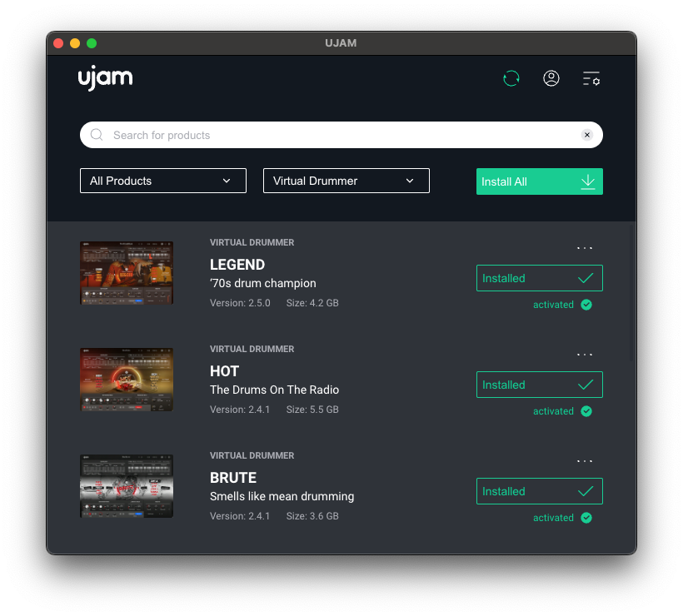Select the HOT product title

click(224, 371)
